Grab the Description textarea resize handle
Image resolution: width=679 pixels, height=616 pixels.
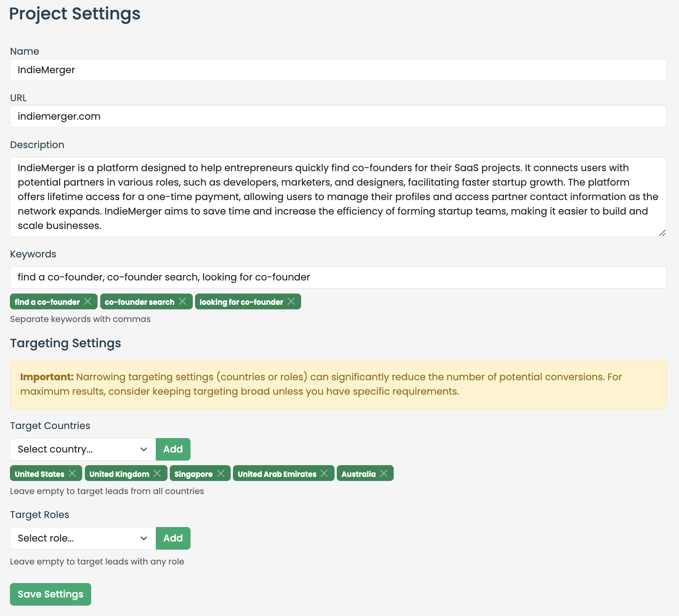[x=662, y=233]
